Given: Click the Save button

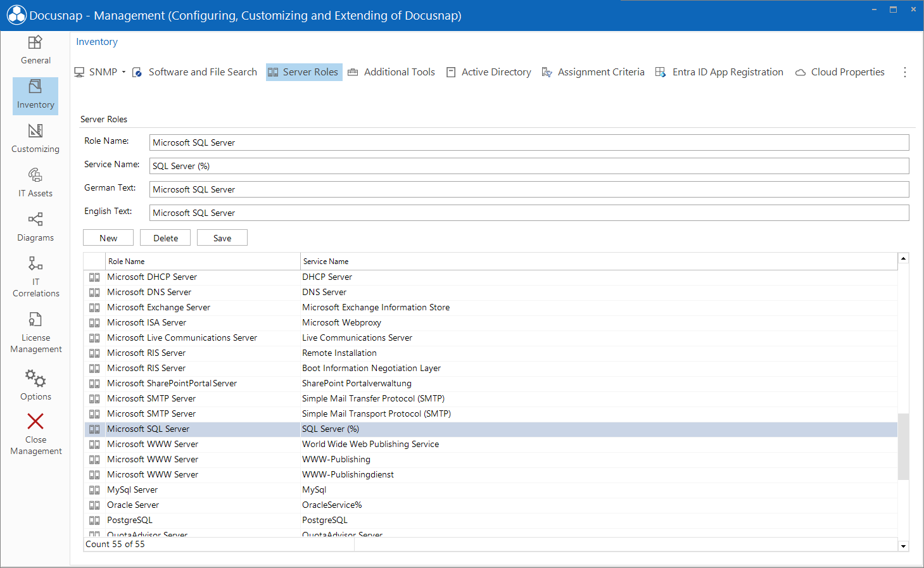Looking at the screenshot, I should [x=222, y=238].
